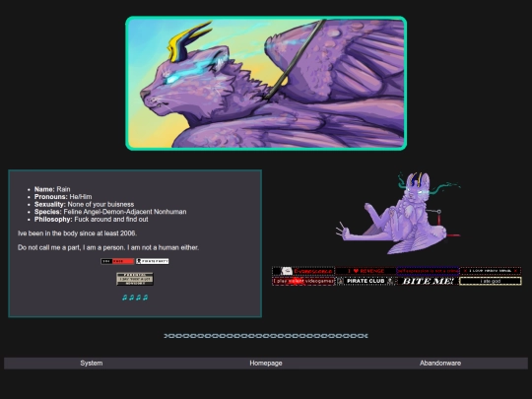The image size is (532, 399).
Task: Click the Parental Advisory style badge
Action: [135, 279]
